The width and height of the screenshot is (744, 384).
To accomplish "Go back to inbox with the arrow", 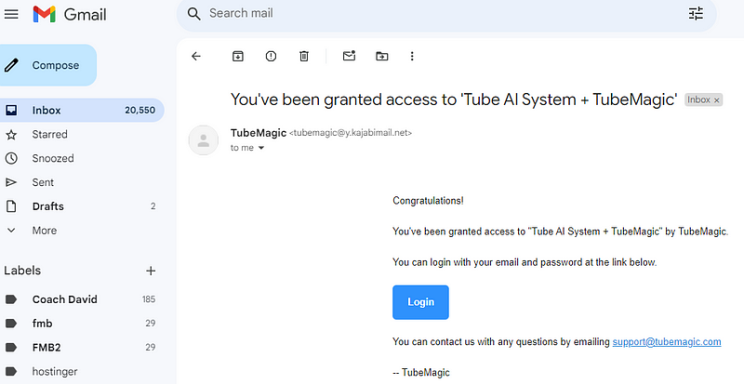I will pyautogui.click(x=196, y=56).
